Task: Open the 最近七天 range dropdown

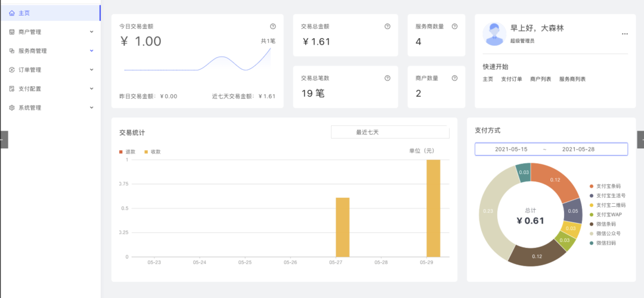Action: tap(390, 132)
